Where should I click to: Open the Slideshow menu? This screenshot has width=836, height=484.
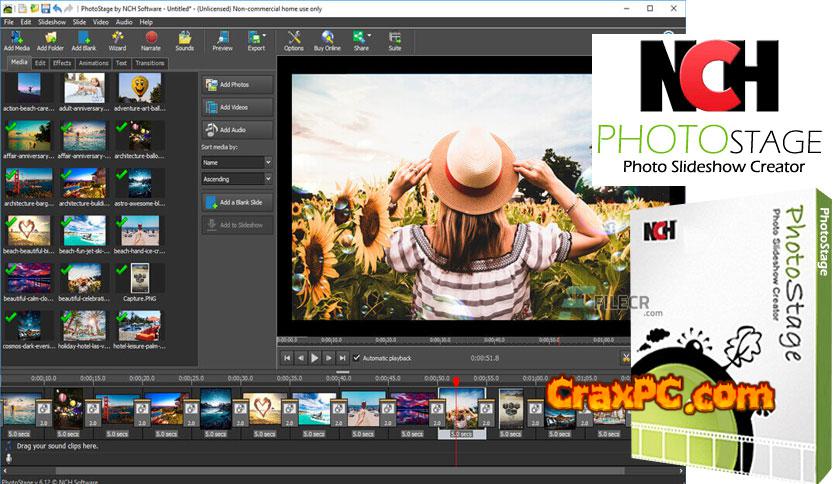[x=50, y=21]
